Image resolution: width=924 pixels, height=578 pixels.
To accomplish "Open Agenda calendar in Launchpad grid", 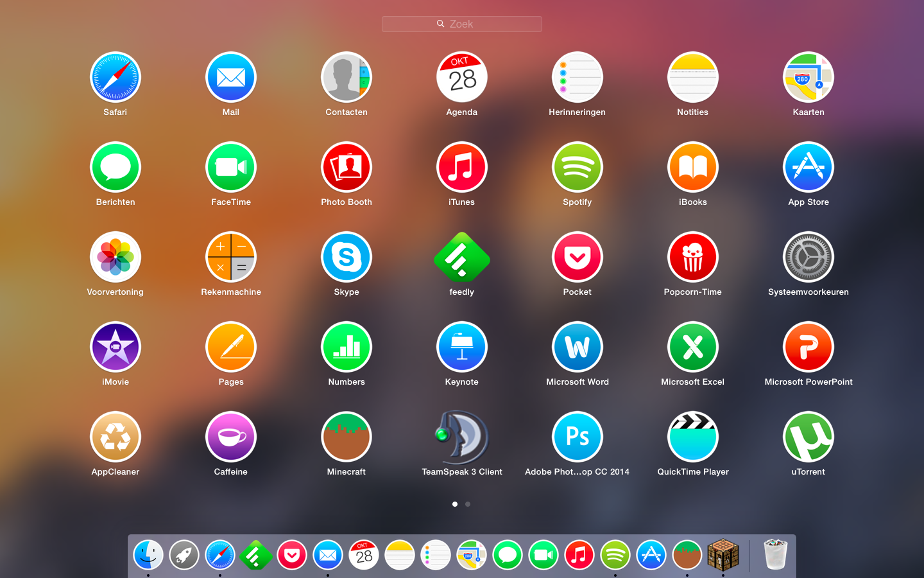I will click(x=462, y=77).
